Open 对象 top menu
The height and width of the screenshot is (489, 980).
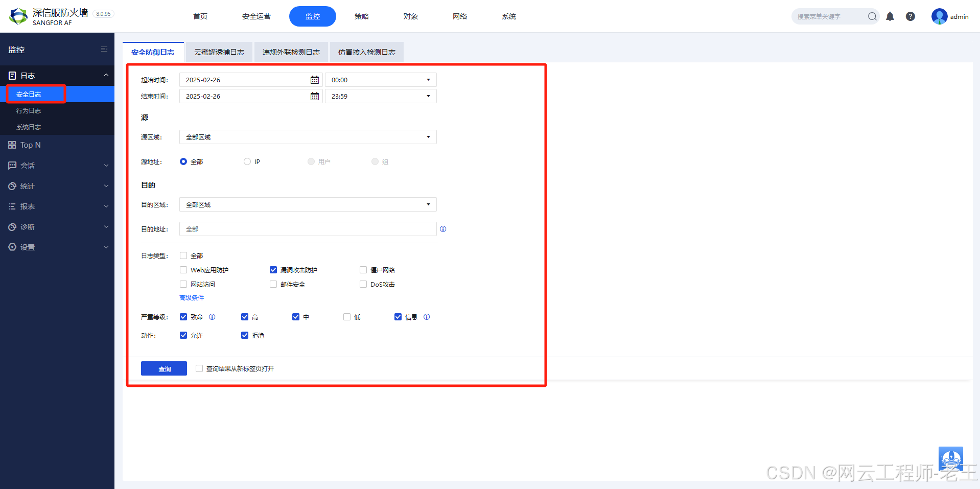(411, 16)
